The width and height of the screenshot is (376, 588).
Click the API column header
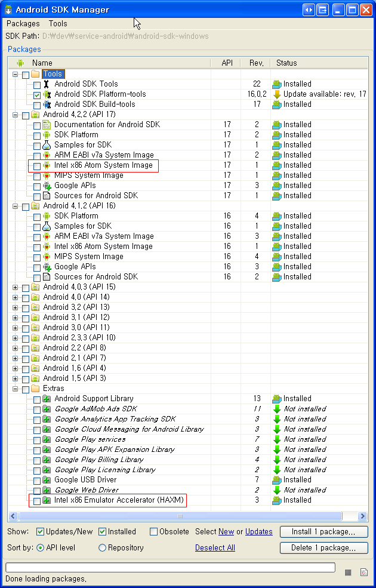(226, 63)
